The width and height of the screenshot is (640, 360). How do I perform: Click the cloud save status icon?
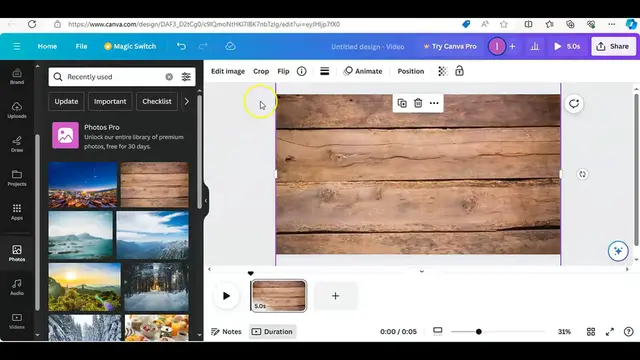click(x=230, y=47)
